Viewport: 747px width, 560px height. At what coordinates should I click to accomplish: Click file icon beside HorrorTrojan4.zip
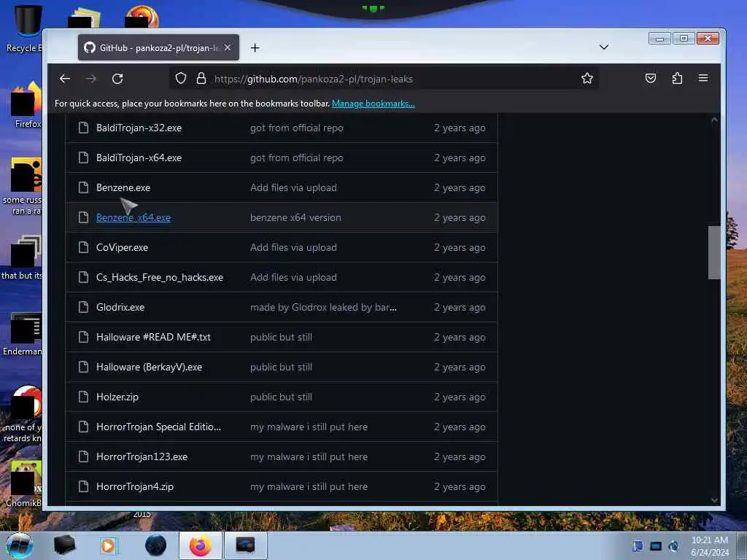(83, 486)
